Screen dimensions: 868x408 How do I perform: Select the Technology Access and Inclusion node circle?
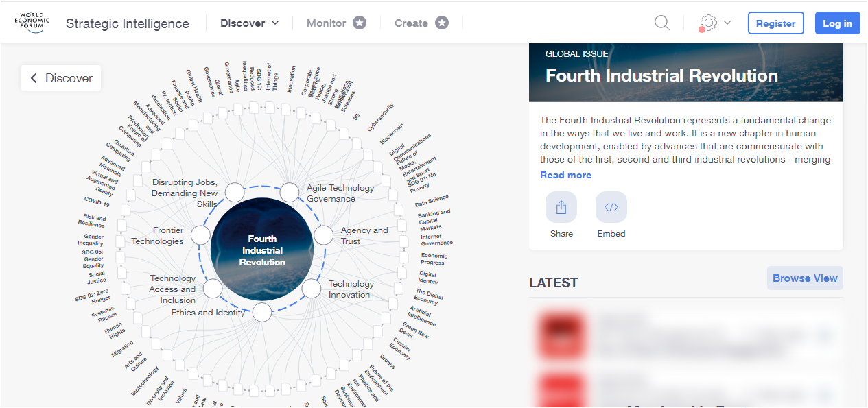(213, 289)
